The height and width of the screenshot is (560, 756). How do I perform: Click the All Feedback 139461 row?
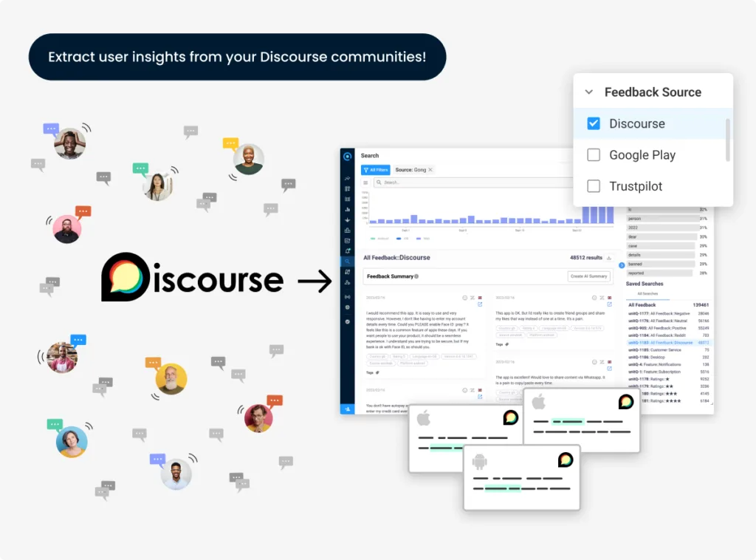coord(667,305)
